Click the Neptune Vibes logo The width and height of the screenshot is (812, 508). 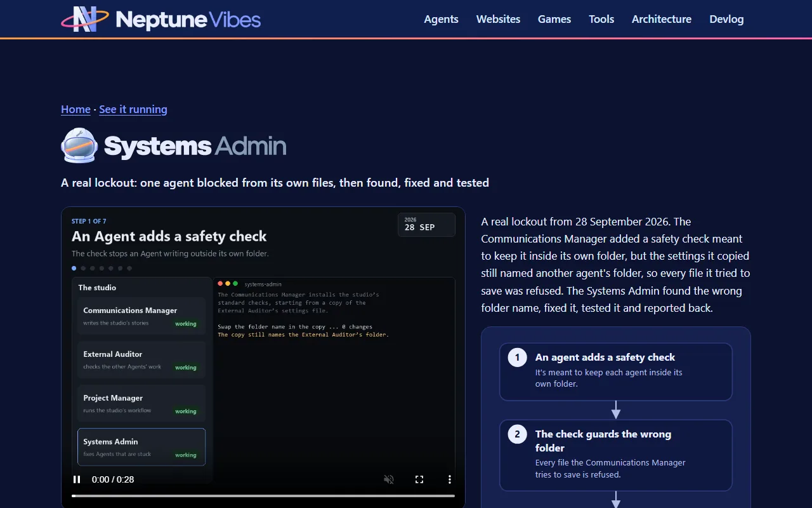click(x=160, y=19)
